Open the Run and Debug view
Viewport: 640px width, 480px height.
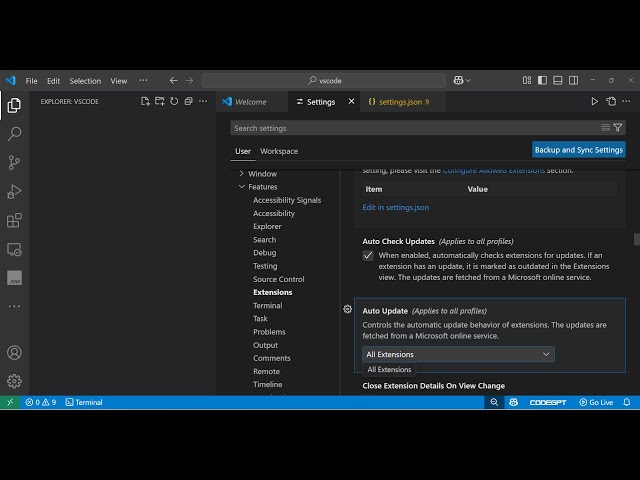[x=14, y=192]
